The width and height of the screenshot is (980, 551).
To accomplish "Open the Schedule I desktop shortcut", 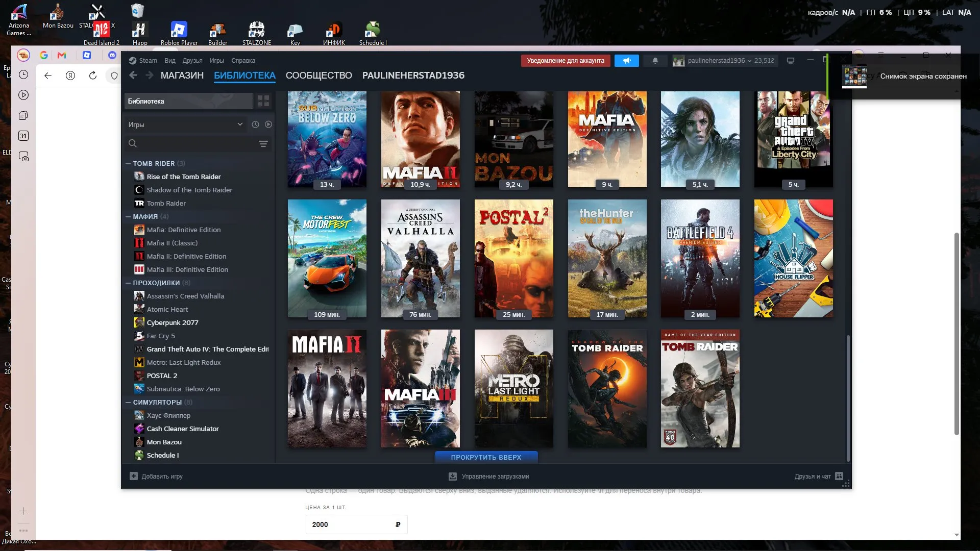I will pyautogui.click(x=373, y=33).
